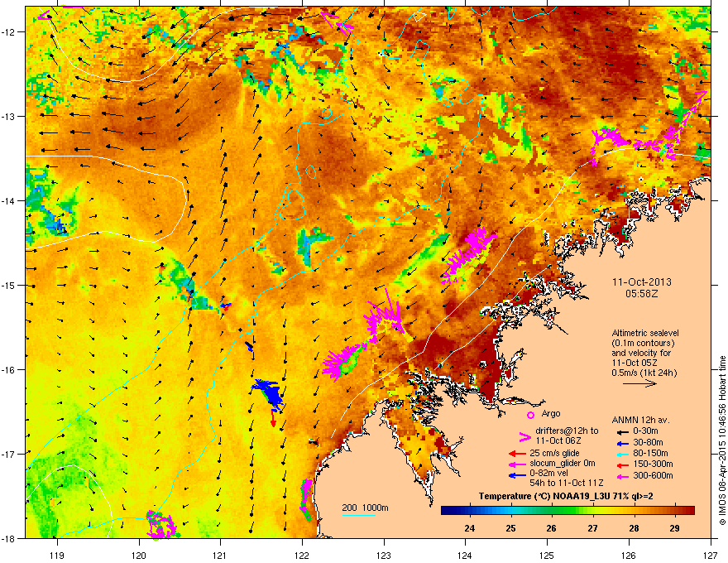Screen dimensions: 728x563
Task: Click the temperature color bar
Action: [568, 511]
